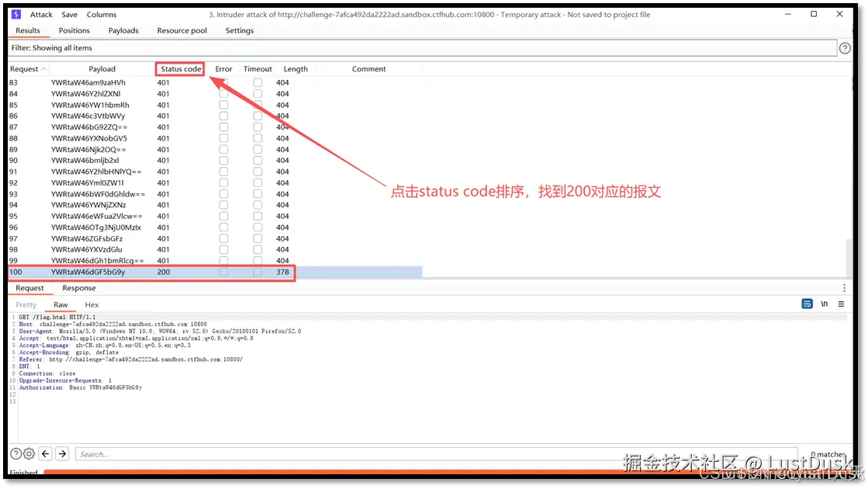Image resolution: width=868 pixels, height=489 pixels.
Task: Click the User-Agent header line
Action: point(160,331)
